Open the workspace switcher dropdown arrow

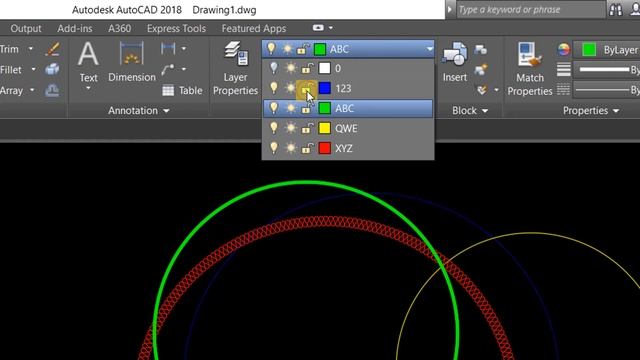point(331,28)
